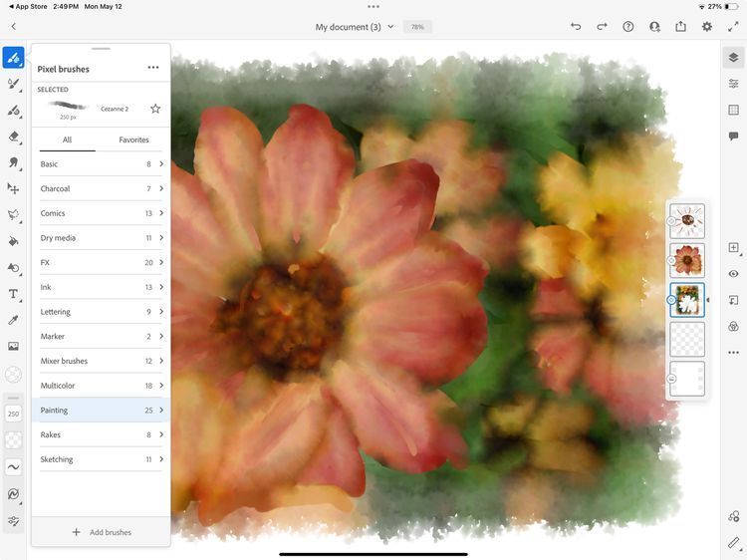This screenshot has width=747, height=560.
Task: Click the 78% zoom level button
Action: coord(417,27)
